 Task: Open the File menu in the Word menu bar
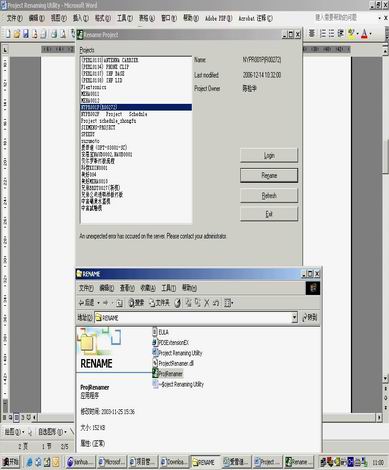point(15,18)
